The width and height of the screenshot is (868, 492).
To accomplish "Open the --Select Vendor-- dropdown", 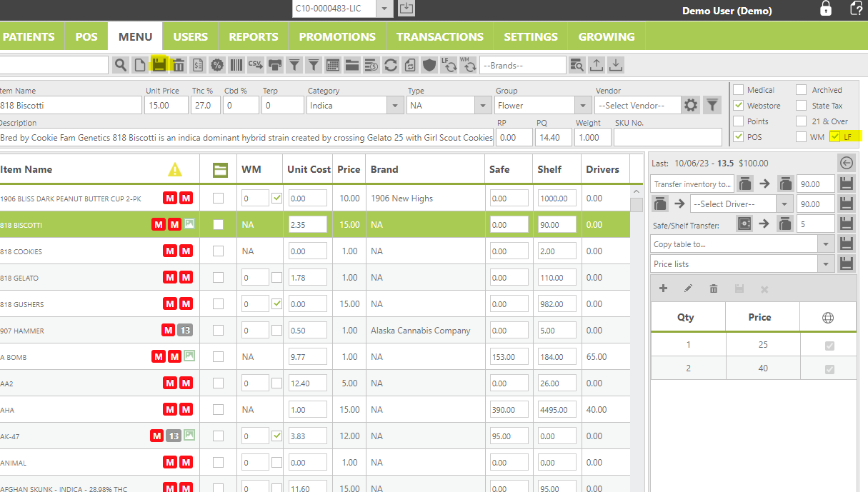I will (x=637, y=105).
